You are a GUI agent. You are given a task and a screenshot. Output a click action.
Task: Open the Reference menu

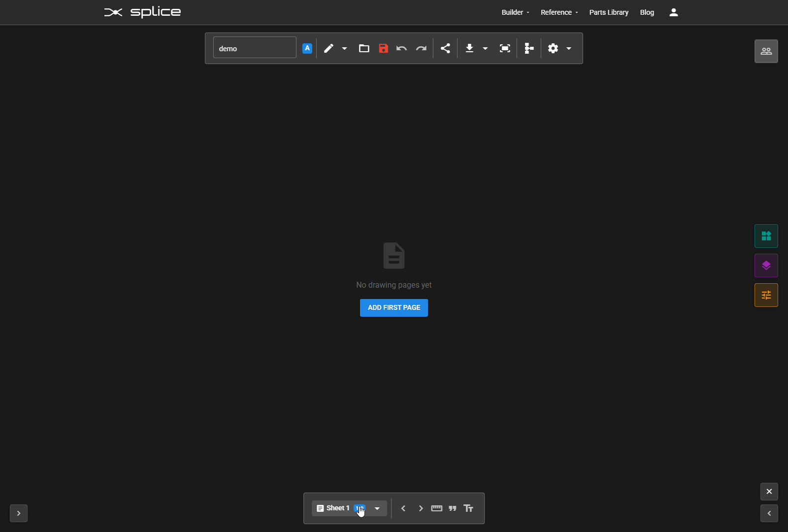point(557,12)
